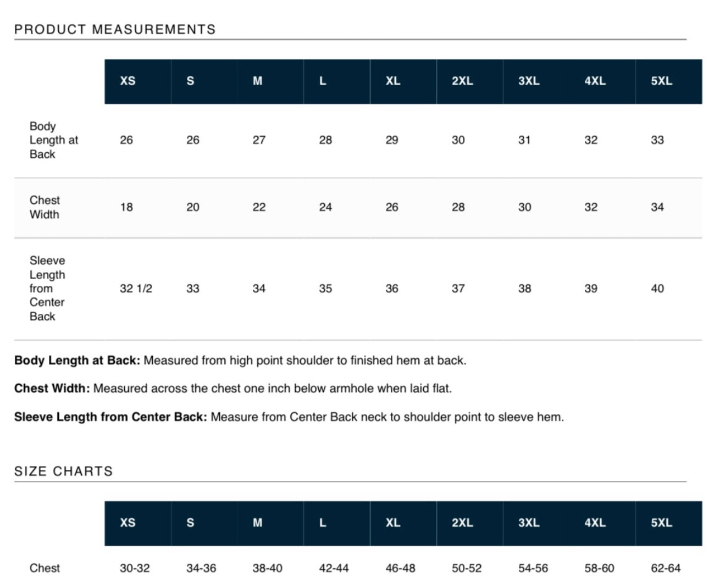Click the 62-64 chest range for 5XL
Screen dimensions: 709x588
(x=666, y=568)
